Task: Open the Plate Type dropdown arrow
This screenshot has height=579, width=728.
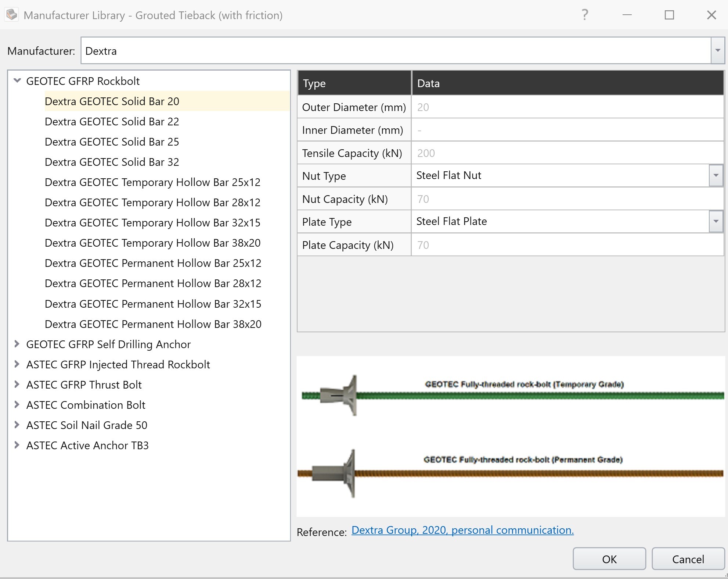Action: [x=716, y=221]
